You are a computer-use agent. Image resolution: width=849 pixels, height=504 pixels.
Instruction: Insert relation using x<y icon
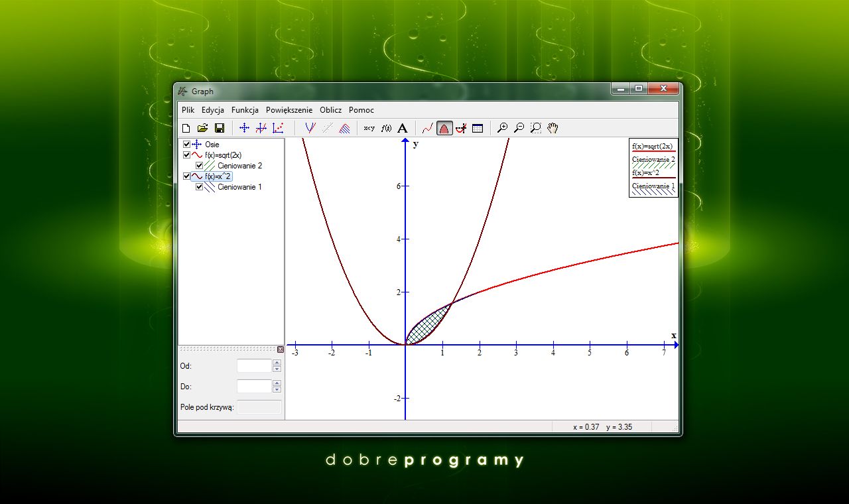(369, 128)
